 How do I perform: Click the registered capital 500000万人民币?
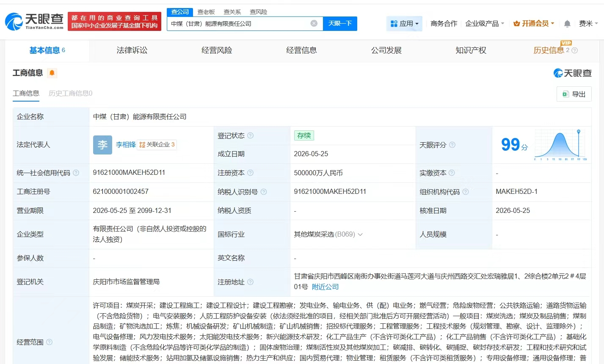318,173
